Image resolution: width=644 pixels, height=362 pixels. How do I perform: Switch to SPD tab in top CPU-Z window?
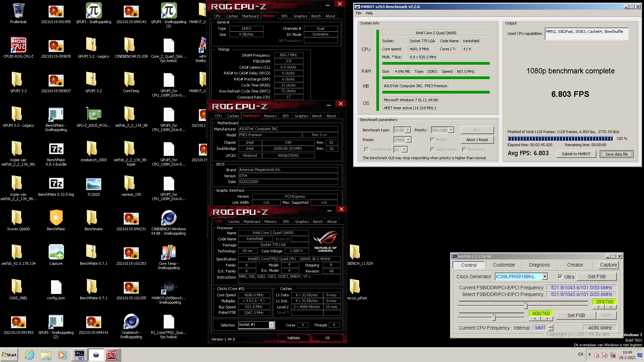point(284,16)
